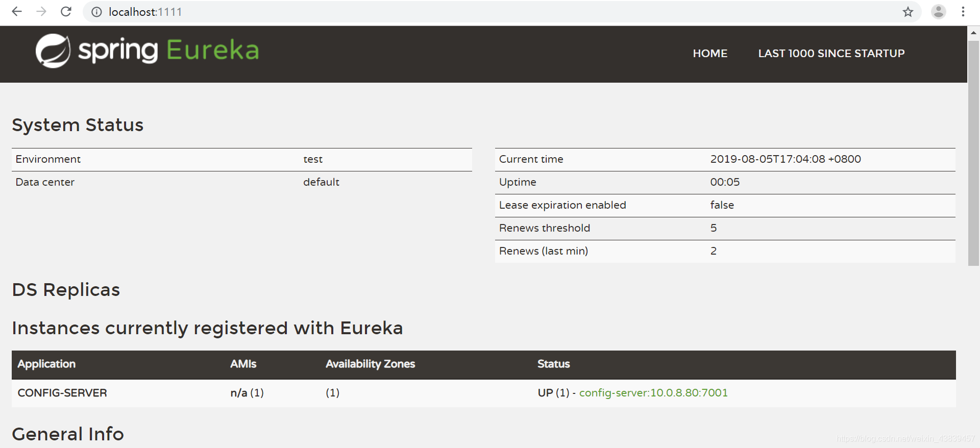Open config-server:10.0.8.80:7001 instance link
980x448 pixels.
653,393
